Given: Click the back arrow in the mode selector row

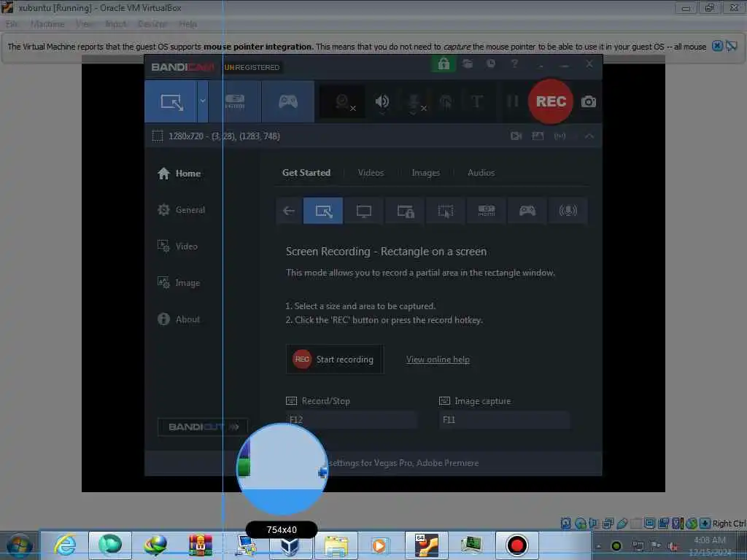Looking at the screenshot, I should coord(289,211).
